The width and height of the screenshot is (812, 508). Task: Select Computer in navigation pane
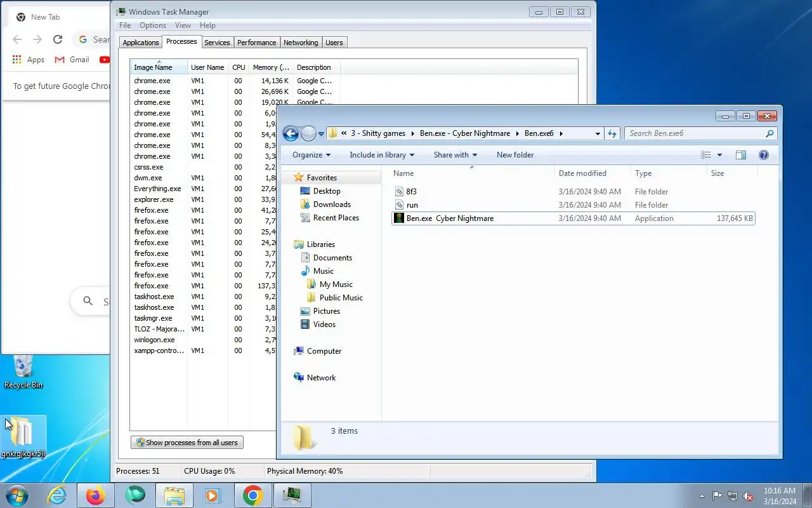[x=318, y=351]
